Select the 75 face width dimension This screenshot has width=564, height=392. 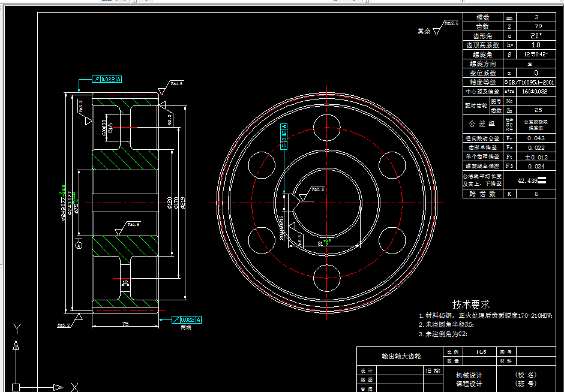click(x=125, y=324)
